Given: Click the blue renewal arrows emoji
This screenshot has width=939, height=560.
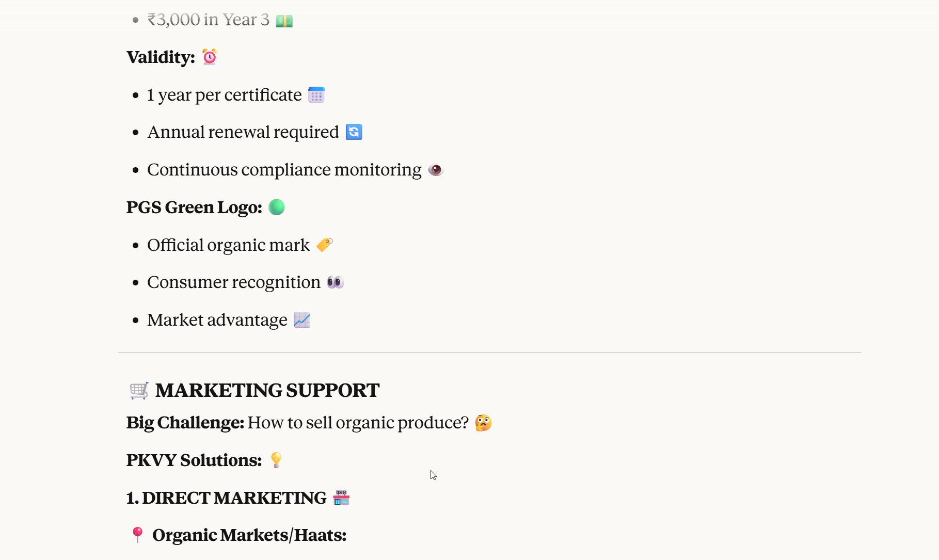Looking at the screenshot, I should click(354, 132).
